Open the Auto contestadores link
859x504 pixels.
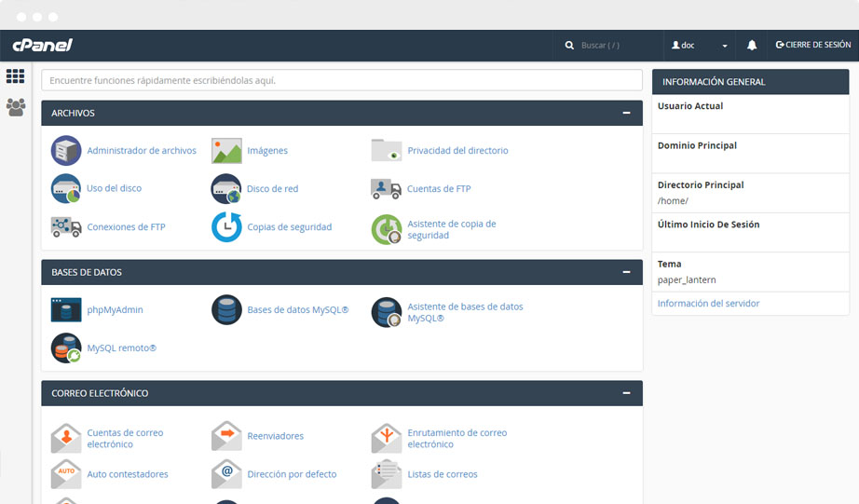click(128, 474)
